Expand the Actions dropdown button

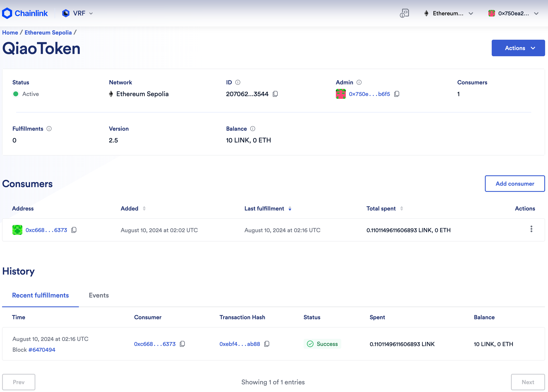pos(518,48)
